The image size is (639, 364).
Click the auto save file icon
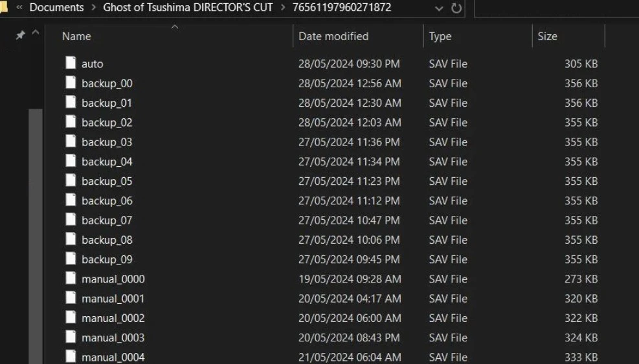click(x=71, y=63)
